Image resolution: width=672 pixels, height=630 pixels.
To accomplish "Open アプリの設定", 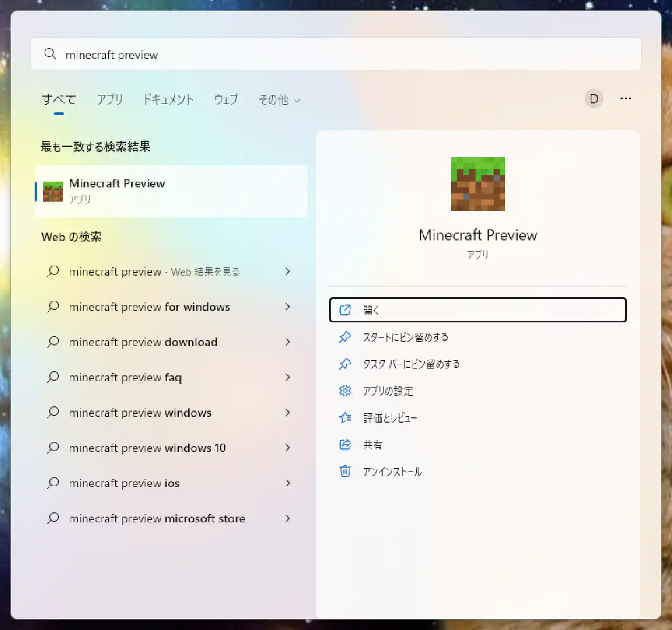I will (x=478, y=391).
